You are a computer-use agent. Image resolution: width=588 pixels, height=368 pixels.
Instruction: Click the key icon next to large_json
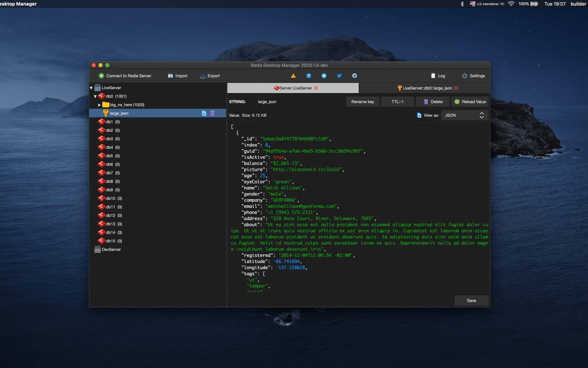[106, 113]
